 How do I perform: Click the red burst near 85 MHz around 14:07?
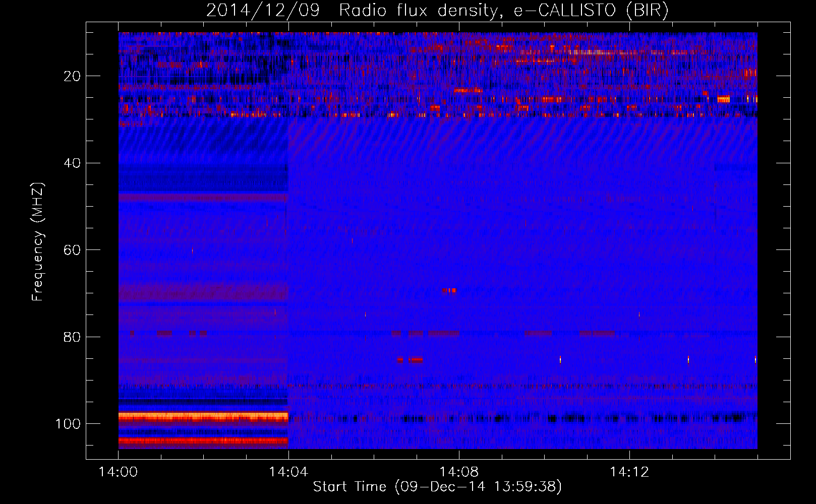(410, 359)
